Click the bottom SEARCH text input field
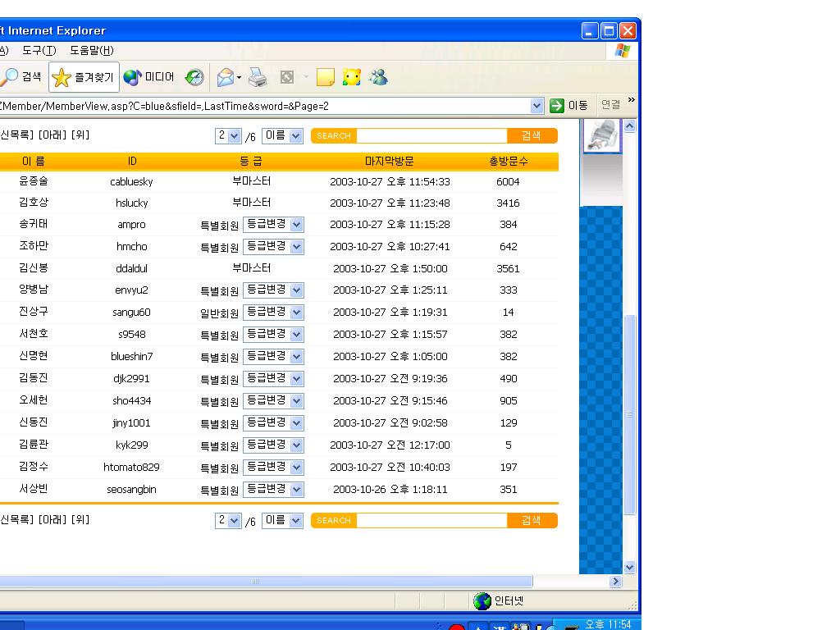 431,520
